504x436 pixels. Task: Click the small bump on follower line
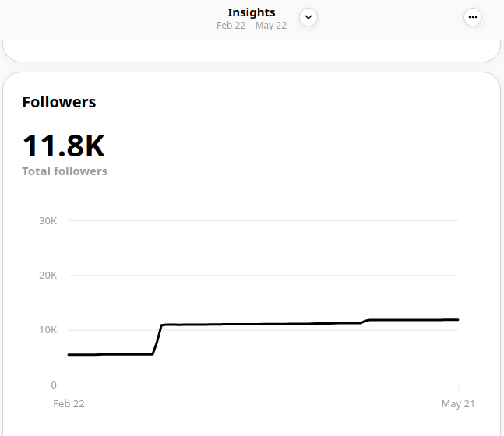[365, 321]
